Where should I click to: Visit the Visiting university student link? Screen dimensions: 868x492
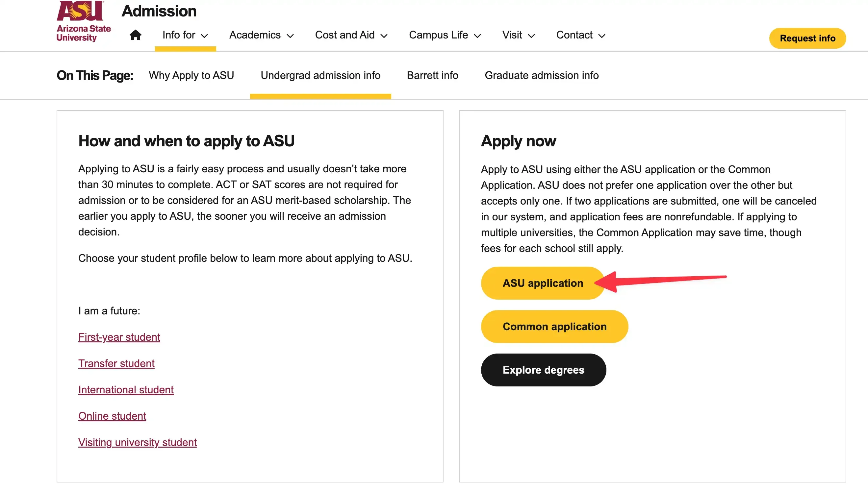click(137, 443)
